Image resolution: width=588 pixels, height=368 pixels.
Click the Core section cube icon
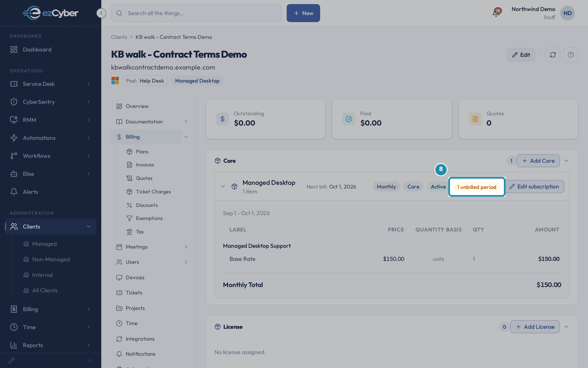coord(217,161)
